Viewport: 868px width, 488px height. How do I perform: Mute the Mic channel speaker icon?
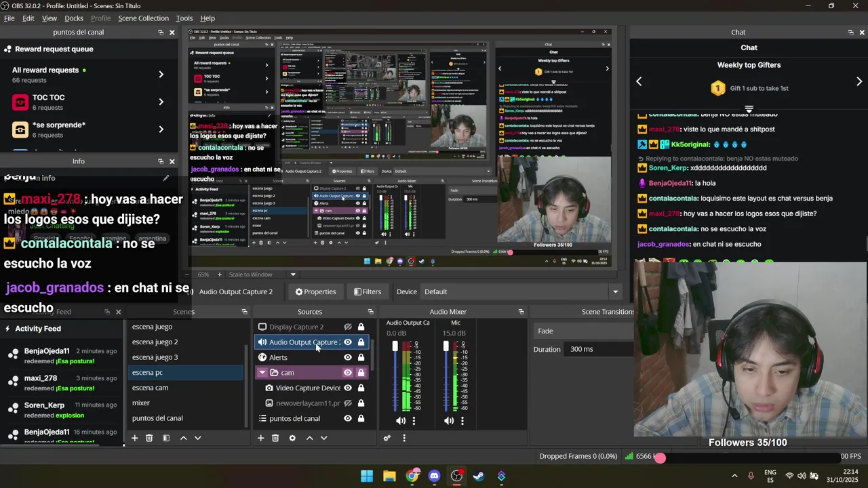(x=449, y=420)
